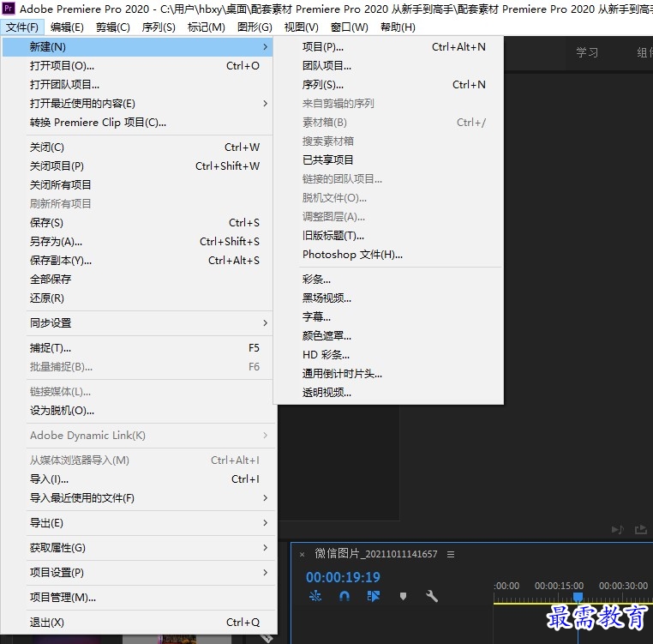Screen dimensions: 653x644
Task: Create new 透明视频...
Action: (x=388, y=393)
